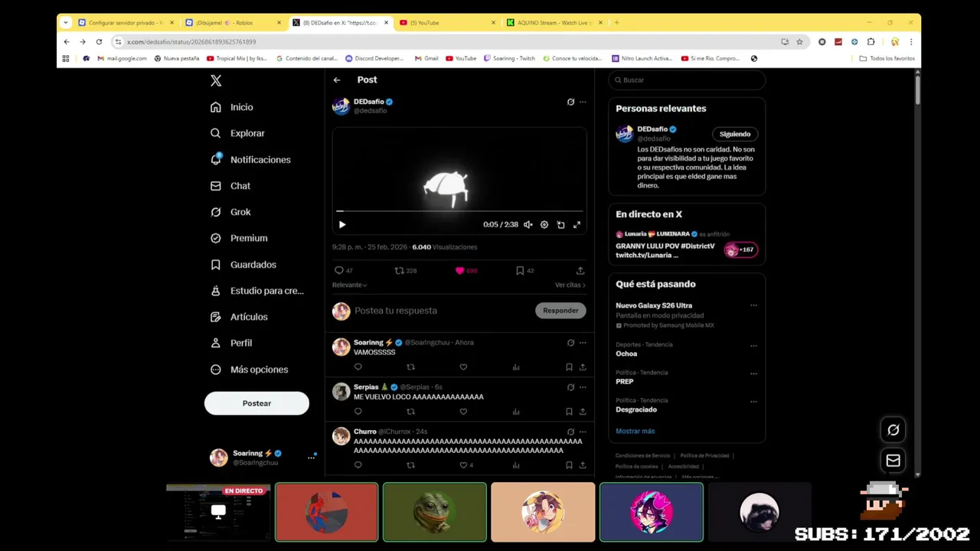
Task: Open the Relevante sort dropdown
Action: [349, 285]
